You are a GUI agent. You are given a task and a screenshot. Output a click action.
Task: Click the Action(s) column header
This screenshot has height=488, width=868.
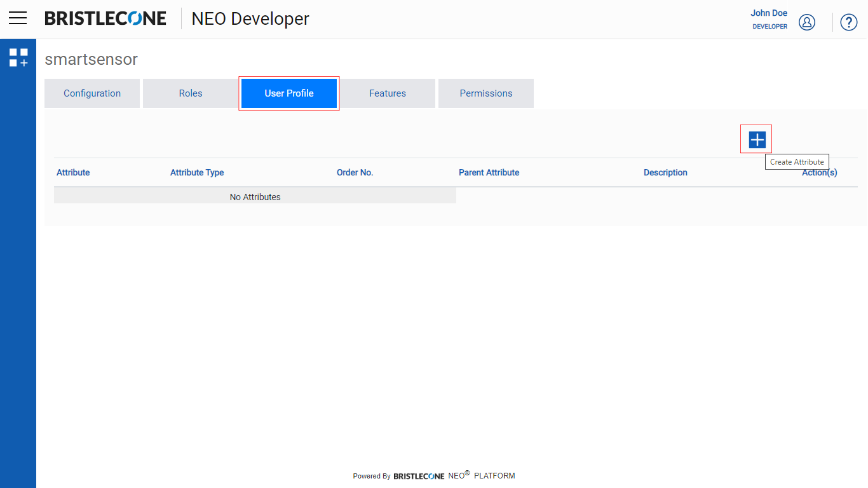tap(819, 172)
